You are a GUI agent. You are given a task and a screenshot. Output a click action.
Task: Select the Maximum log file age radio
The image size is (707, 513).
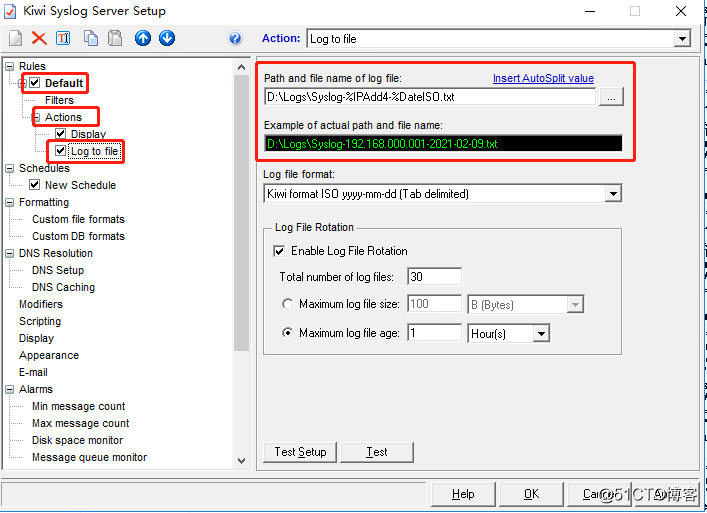(287, 333)
